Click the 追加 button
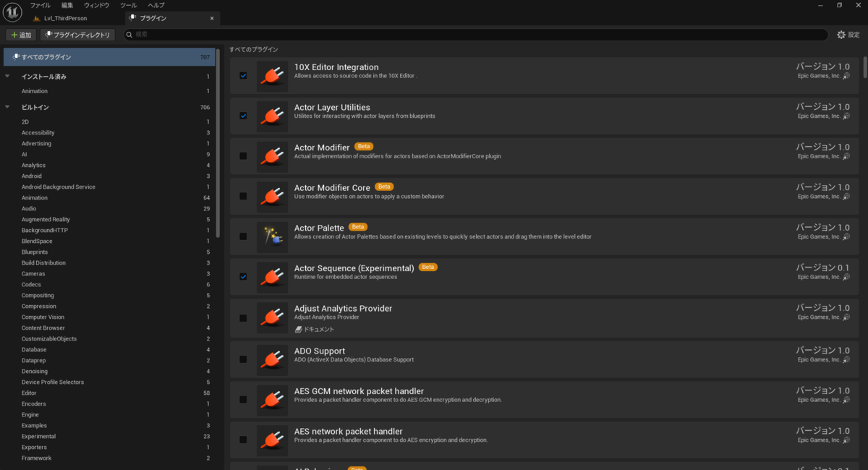Viewport: 868px width, 470px height. point(21,35)
